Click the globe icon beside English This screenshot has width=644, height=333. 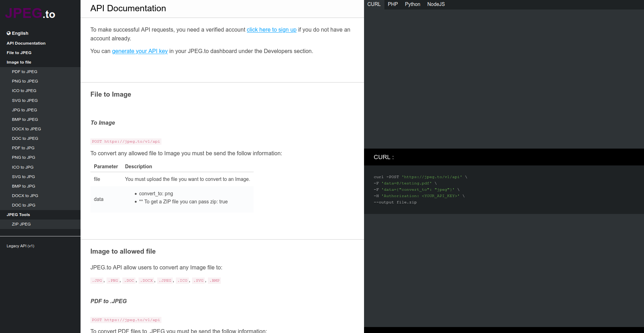tap(9, 33)
